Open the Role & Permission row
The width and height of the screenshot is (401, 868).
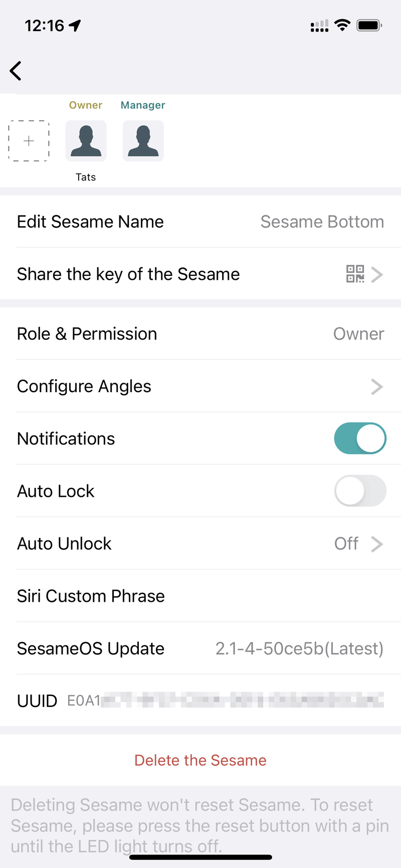pyautogui.click(x=200, y=334)
